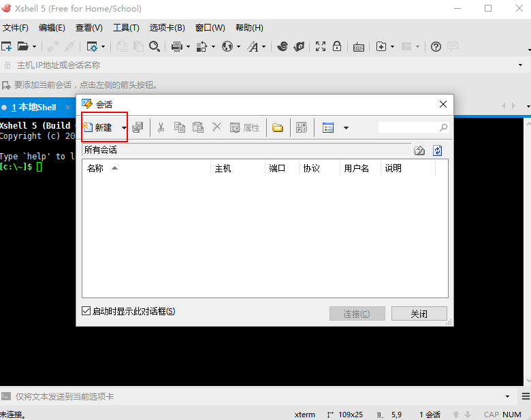531x420 pixels.
Task: Click the help question mark icon
Action: [436, 46]
